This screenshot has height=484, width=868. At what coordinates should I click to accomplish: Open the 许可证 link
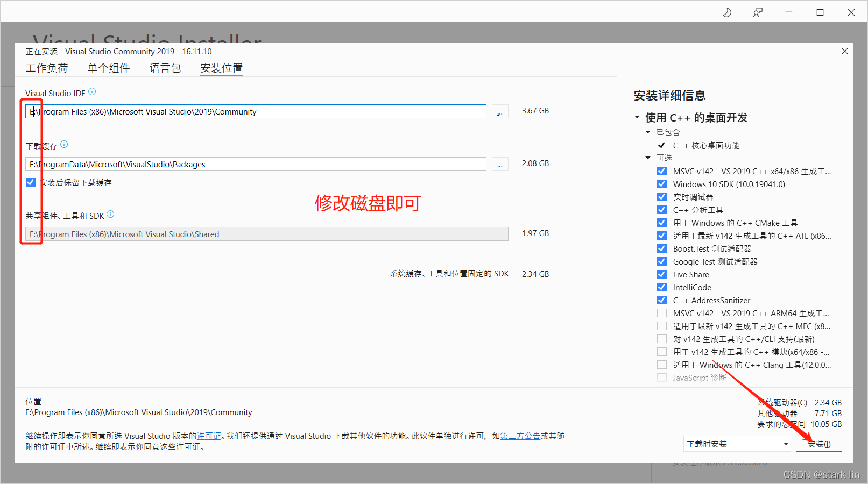209,436
